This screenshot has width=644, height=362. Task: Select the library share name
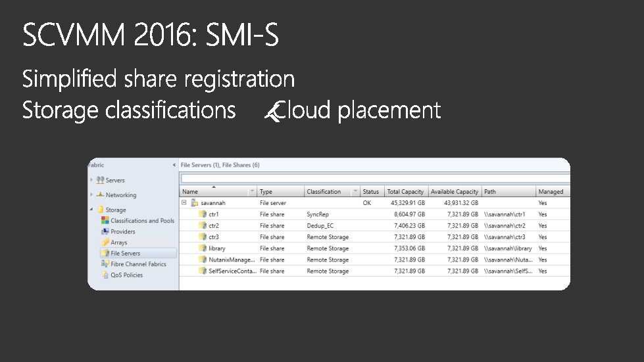tap(217, 248)
